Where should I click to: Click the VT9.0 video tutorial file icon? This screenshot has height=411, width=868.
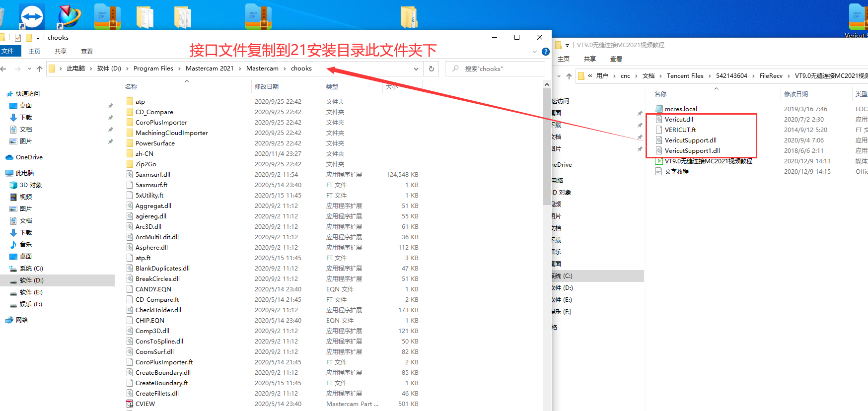click(659, 161)
